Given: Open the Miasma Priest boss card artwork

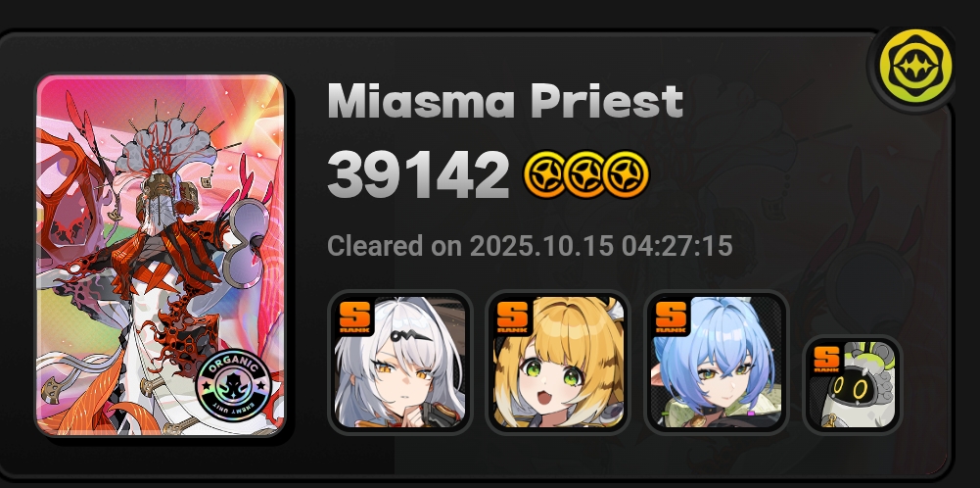Looking at the screenshot, I should click(x=161, y=255).
